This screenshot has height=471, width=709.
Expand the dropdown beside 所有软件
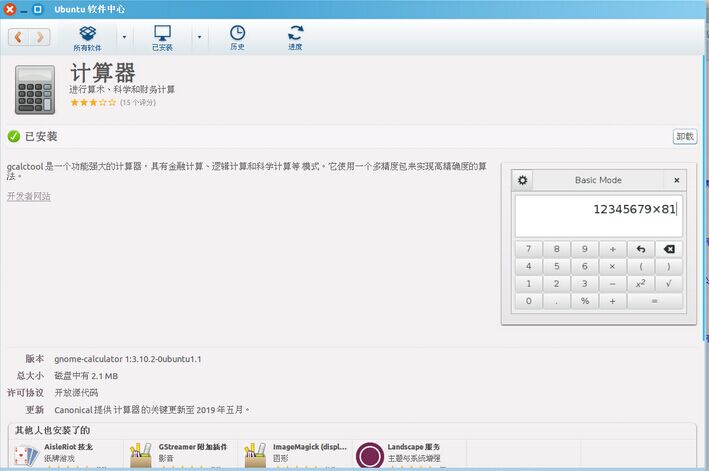pos(124,38)
